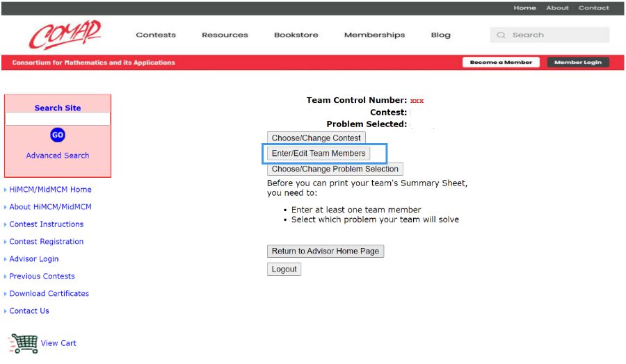
Task: Open the Contact link in top bar
Action: coord(594,8)
